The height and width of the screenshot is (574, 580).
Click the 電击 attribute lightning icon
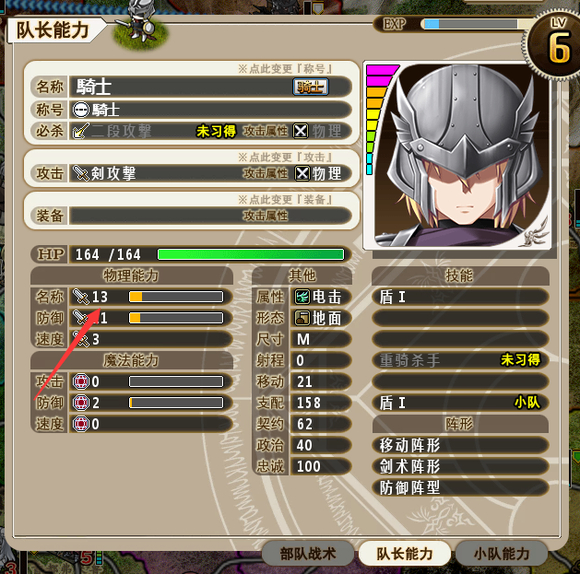pos(302,297)
